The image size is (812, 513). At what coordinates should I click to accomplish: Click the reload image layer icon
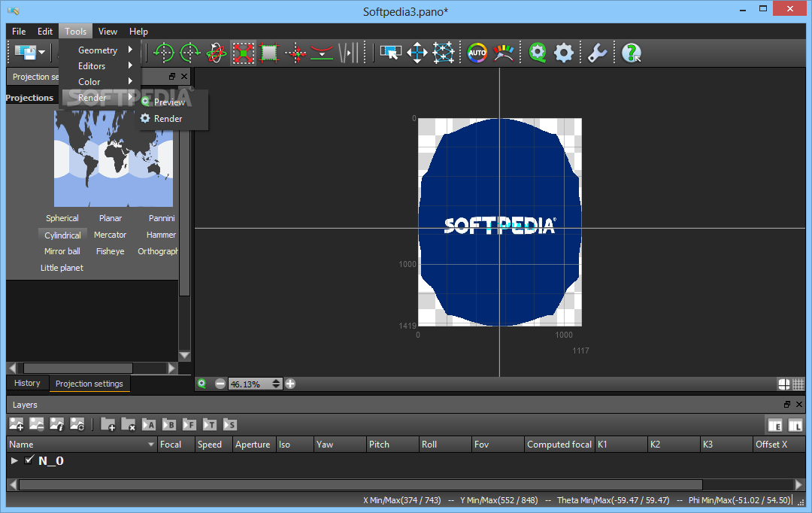pos(77,424)
